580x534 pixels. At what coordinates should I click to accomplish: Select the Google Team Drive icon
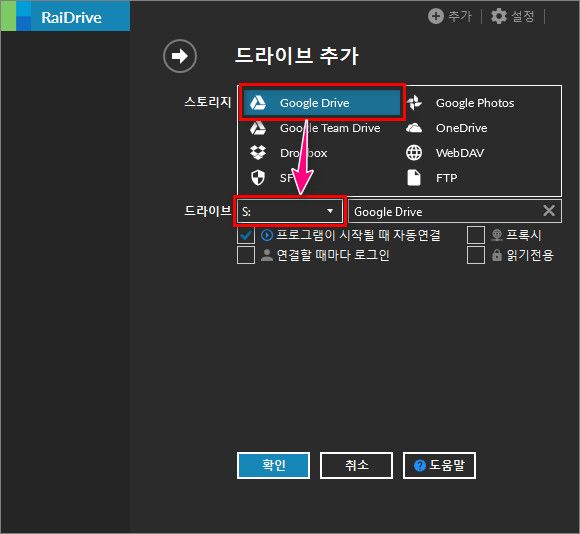pyautogui.click(x=257, y=128)
